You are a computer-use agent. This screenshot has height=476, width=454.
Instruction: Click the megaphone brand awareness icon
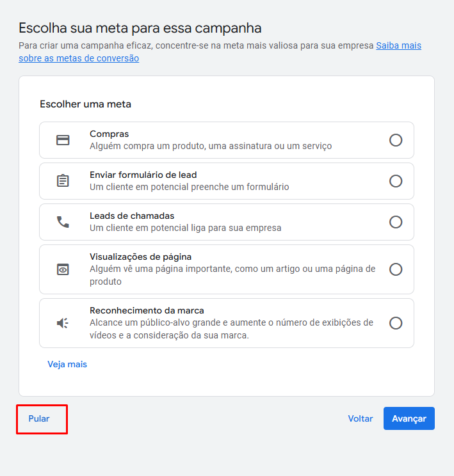click(63, 323)
